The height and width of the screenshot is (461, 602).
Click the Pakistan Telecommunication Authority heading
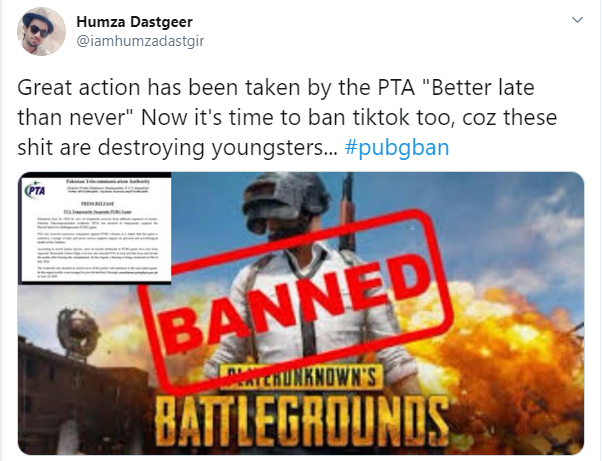(108, 181)
